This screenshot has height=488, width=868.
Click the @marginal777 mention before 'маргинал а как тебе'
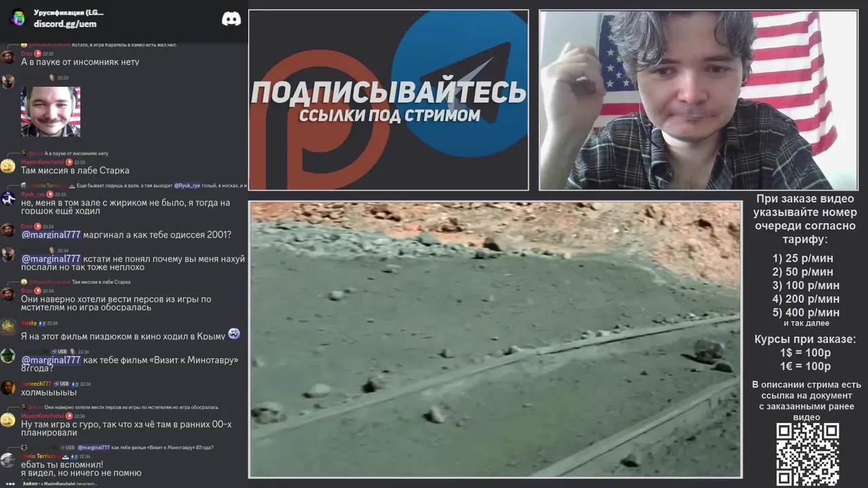coord(51,235)
